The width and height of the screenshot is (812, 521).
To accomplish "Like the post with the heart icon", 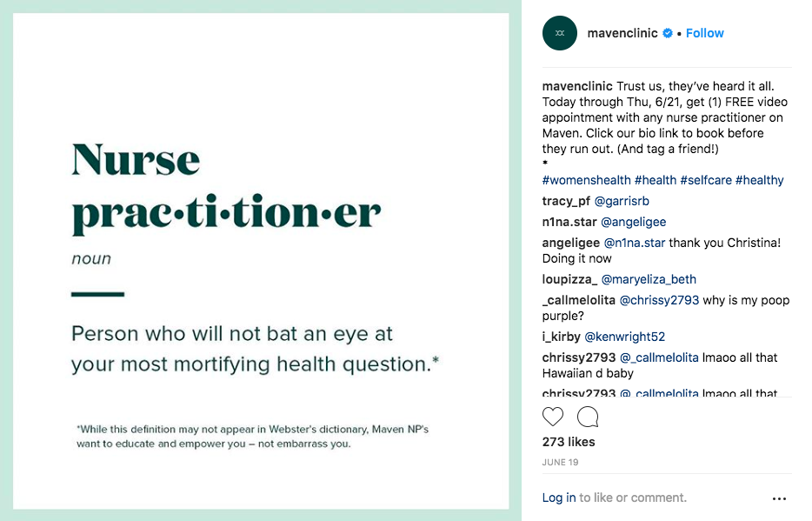I will (x=553, y=417).
